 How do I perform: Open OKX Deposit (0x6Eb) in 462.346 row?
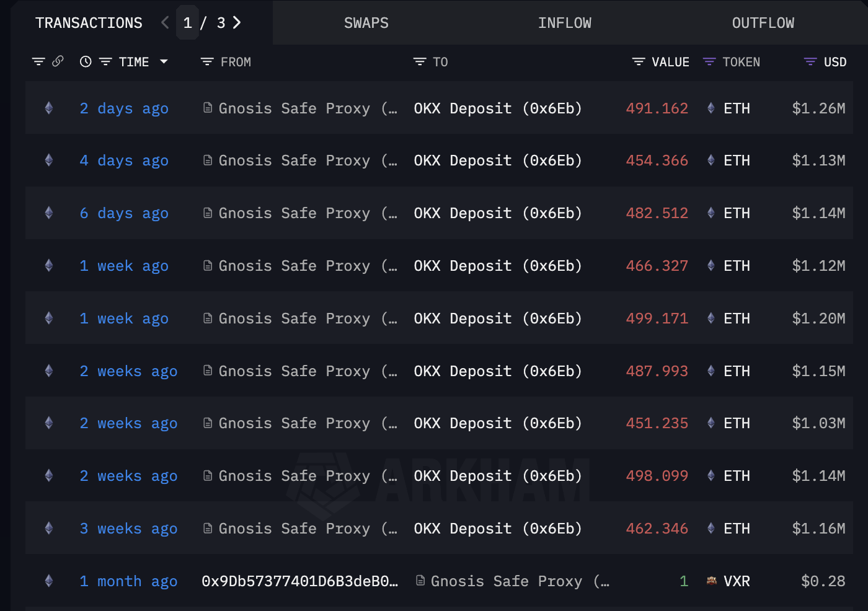498,529
